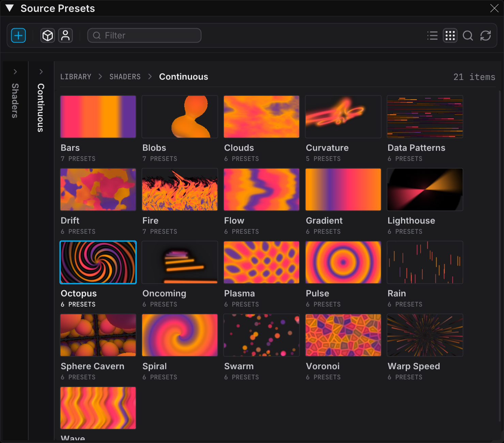Select the Shaders vertical tab
Image resolution: width=504 pixels, height=443 pixels.
point(15,101)
